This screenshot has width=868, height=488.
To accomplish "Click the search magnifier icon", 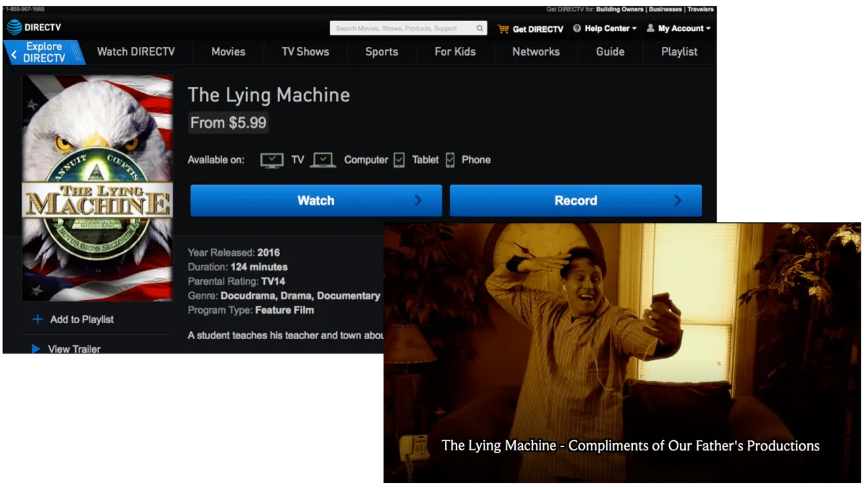I will [x=480, y=29].
